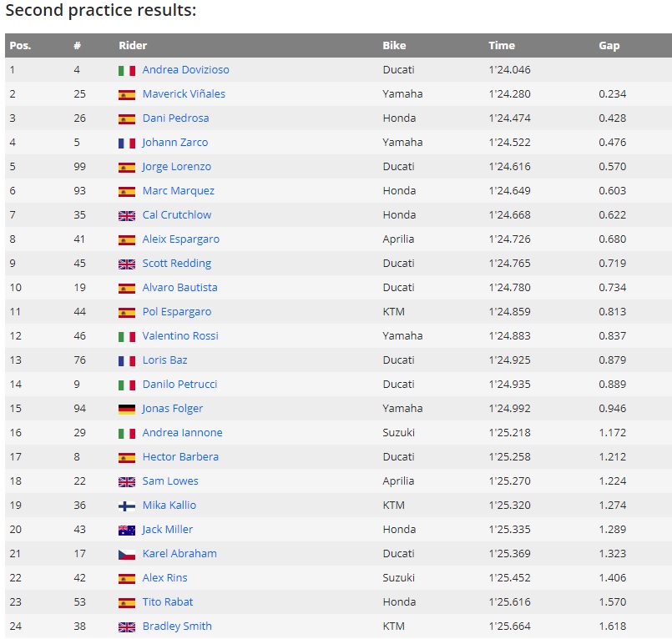Viewport: 672px width, 639px height.
Task: Open Valentino Rossi rider page
Action: (x=180, y=336)
